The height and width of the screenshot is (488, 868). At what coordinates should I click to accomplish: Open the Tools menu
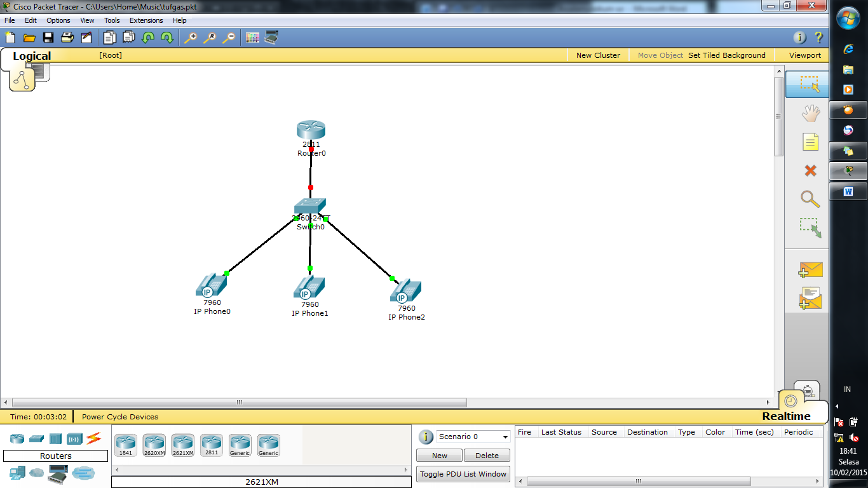click(x=112, y=20)
